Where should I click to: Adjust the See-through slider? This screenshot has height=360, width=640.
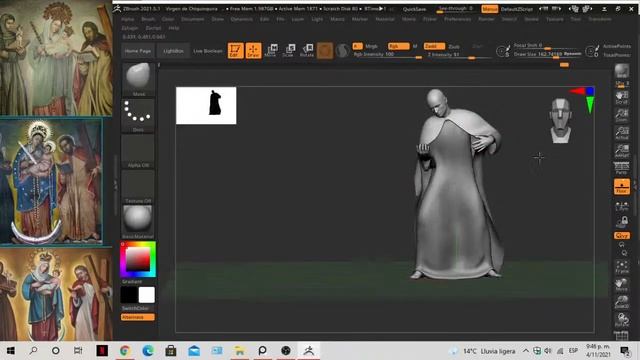tap(455, 9)
